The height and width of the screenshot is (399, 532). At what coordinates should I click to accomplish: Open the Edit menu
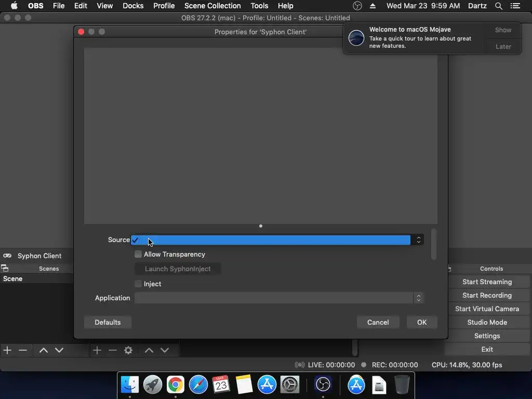[x=81, y=6]
